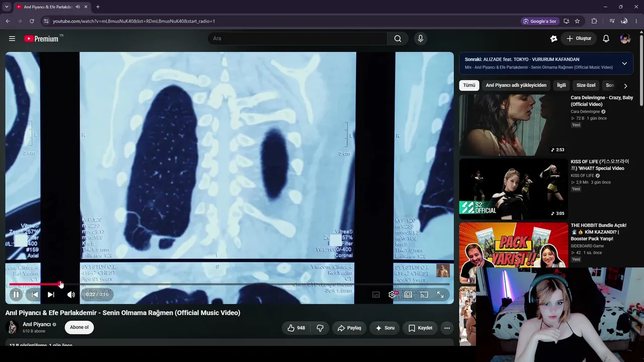This screenshot has width=644, height=362.
Task: Open THE HOBBIT Bundle Açtık video title
Action: pyautogui.click(x=599, y=232)
